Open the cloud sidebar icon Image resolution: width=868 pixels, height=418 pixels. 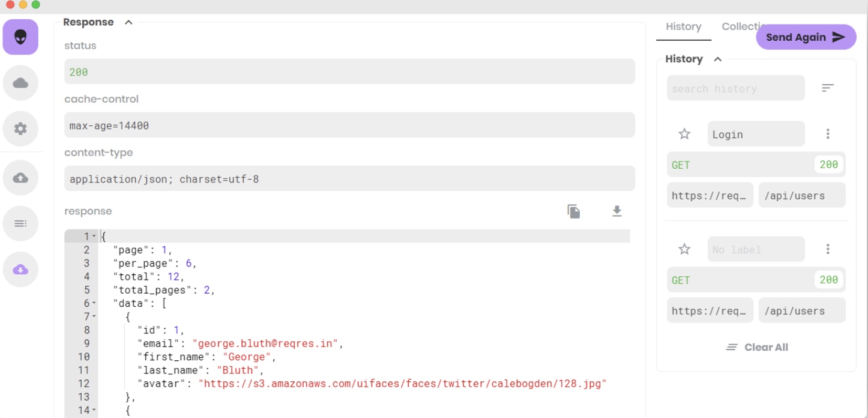[20, 83]
